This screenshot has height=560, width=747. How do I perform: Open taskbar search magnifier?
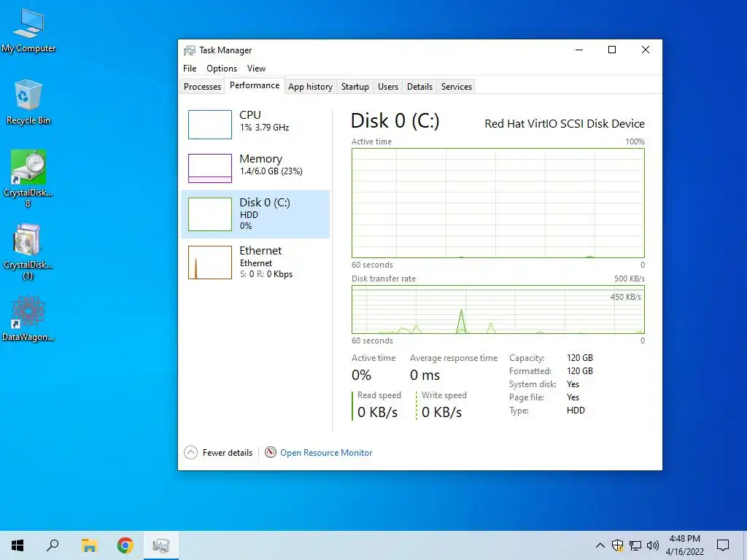tap(53, 545)
